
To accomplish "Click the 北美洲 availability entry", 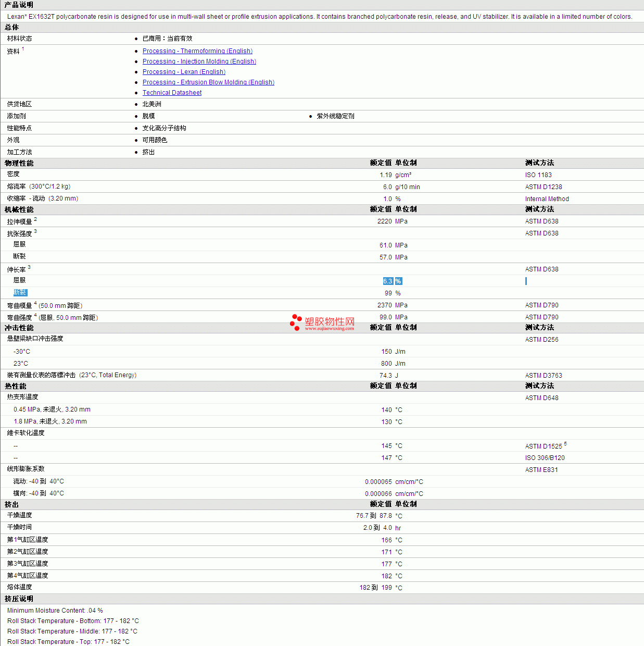I will click(152, 104).
